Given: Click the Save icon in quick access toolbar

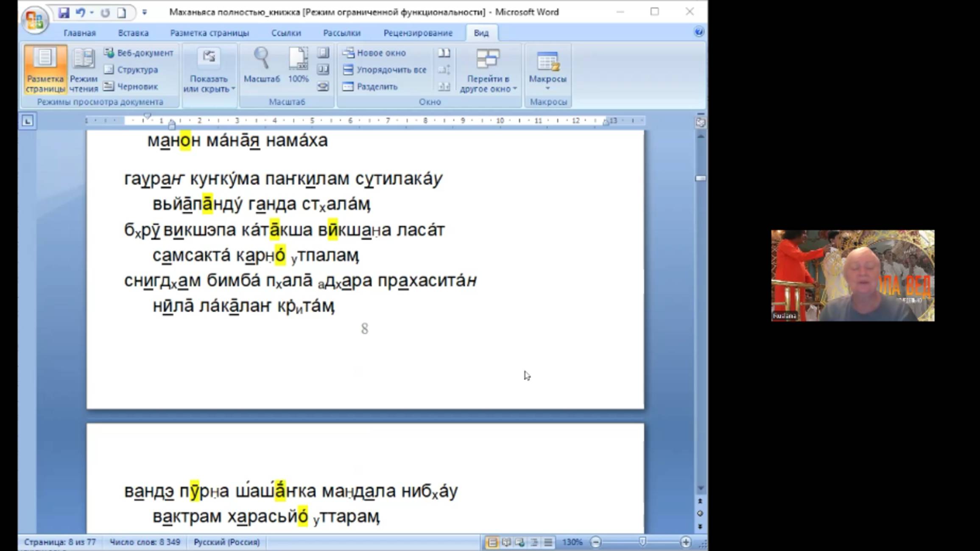Looking at the screenshot, I should (64, 12).
